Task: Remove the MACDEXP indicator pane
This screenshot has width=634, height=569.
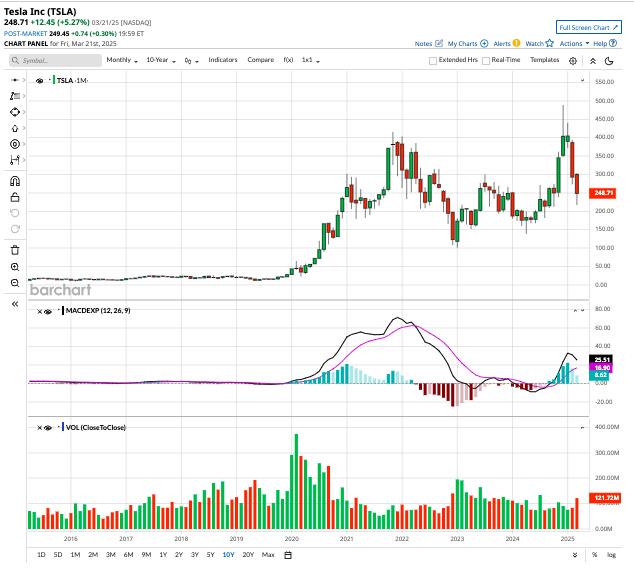Action: click(39, 311)
